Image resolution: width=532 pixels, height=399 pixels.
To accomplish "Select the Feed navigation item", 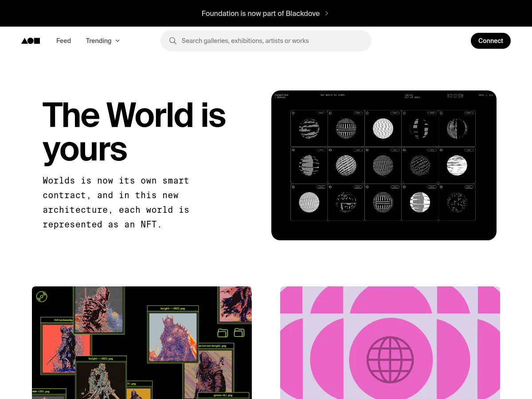I will pyautogui.click(x=63, y=41).
